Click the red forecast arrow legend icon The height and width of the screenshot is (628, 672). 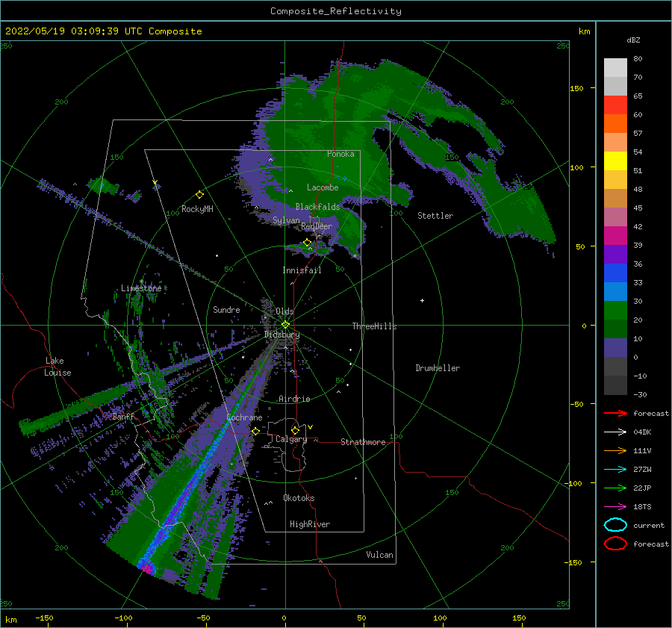[615, 413]
